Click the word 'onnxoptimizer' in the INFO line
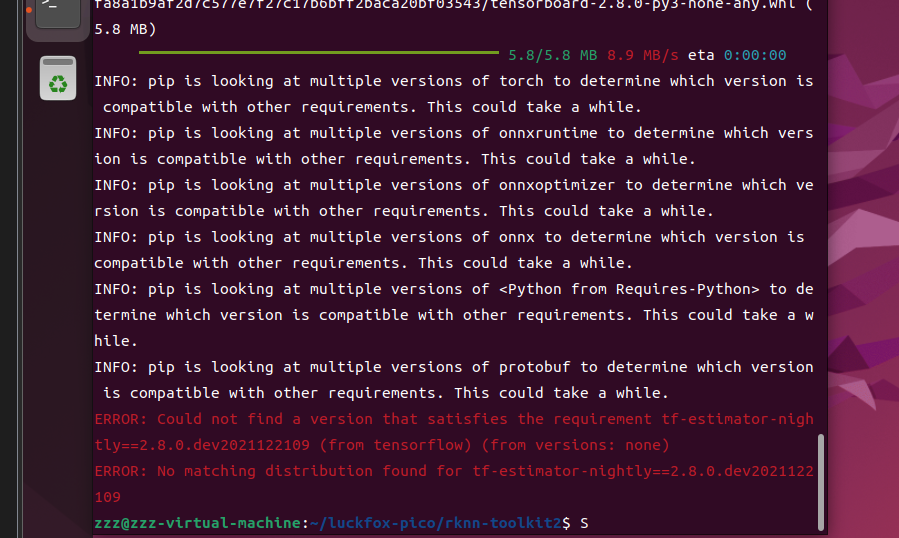This screenshot has height=538, width=899. pyautogui.click(x=557, y=185)
